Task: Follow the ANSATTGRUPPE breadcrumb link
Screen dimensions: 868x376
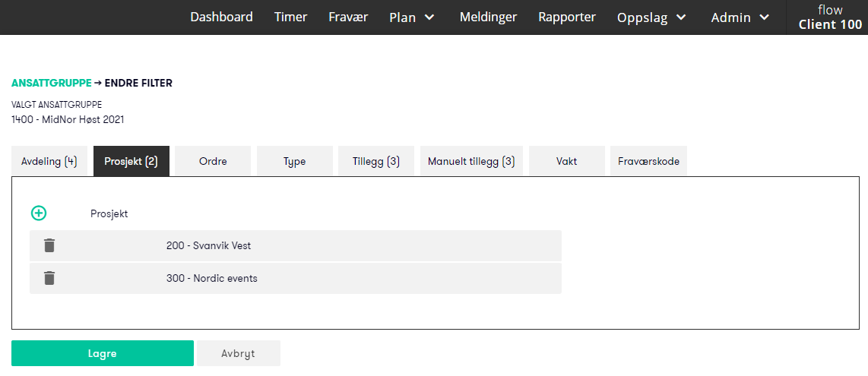Action: click(x=52, y=83)
